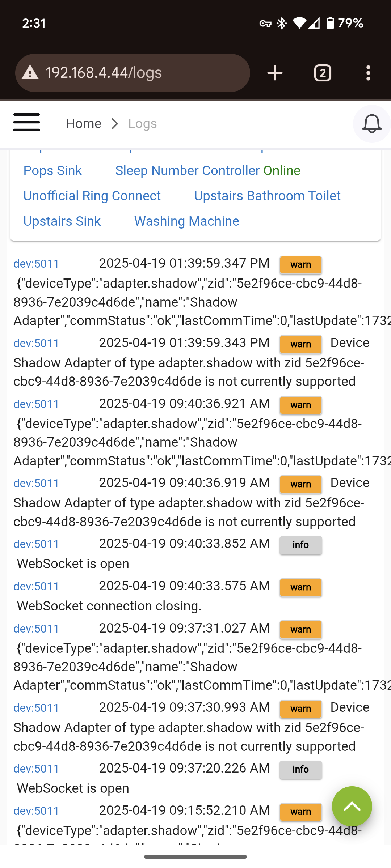Click the info badge on 09:40:33.852 AM entry
This screenshot has width=391, height=868.
pyautogui.click(x=300, y=545)
